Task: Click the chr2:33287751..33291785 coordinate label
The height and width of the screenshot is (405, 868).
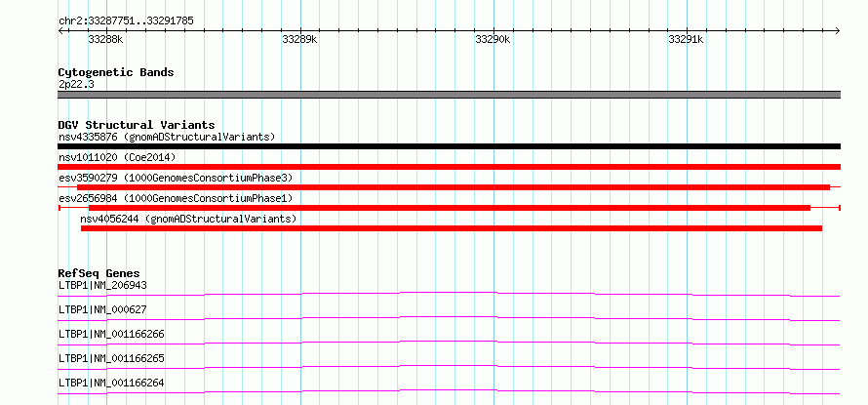Action: (x=126, y=21)
